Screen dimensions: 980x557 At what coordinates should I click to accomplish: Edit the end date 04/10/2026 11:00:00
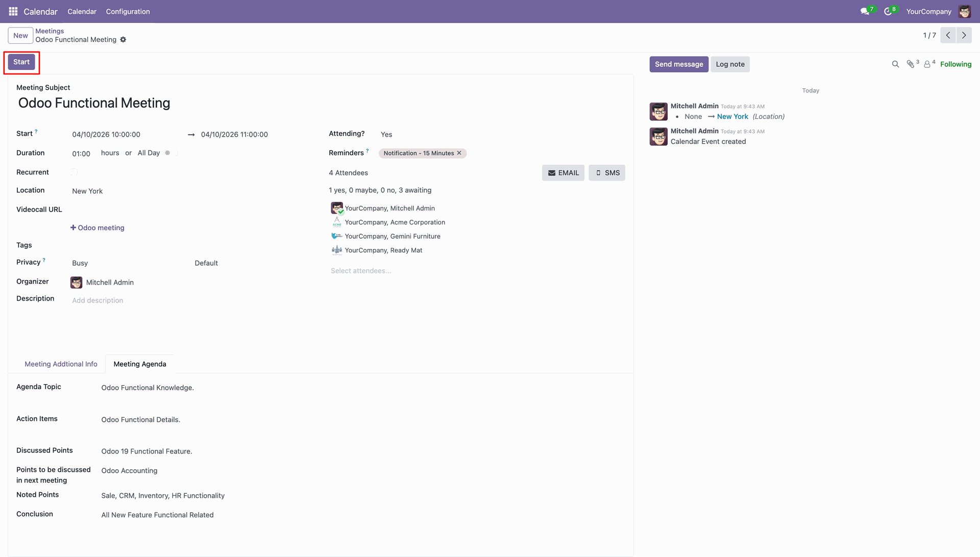255,135
